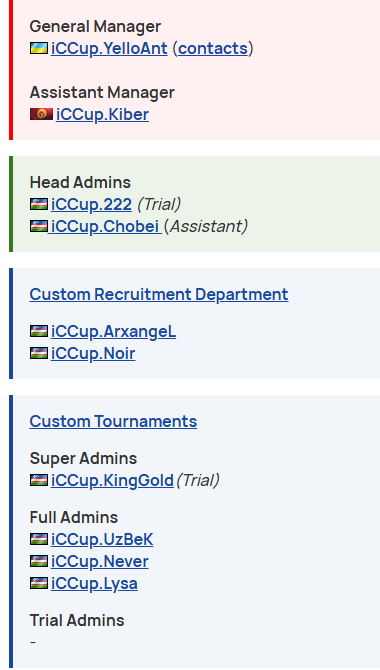View iCCup.ArxangeL's profile
Screen dimensions: 380x670
tap(113, 332)
